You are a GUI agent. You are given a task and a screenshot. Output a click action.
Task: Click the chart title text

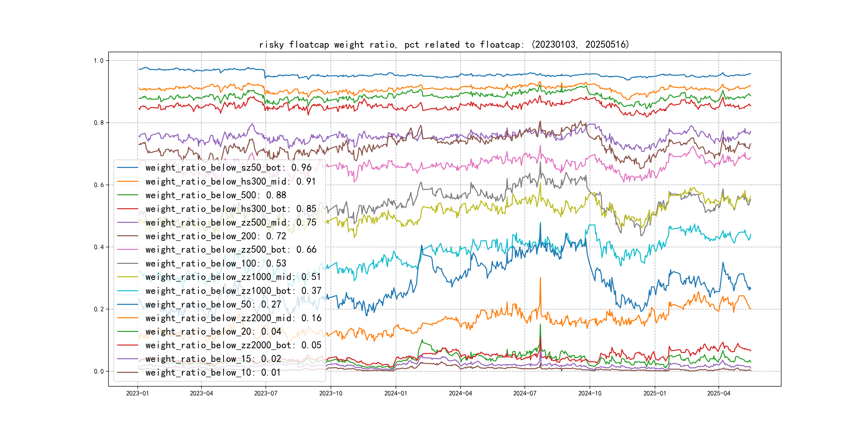pyautogui.click(x=444, y=44)
